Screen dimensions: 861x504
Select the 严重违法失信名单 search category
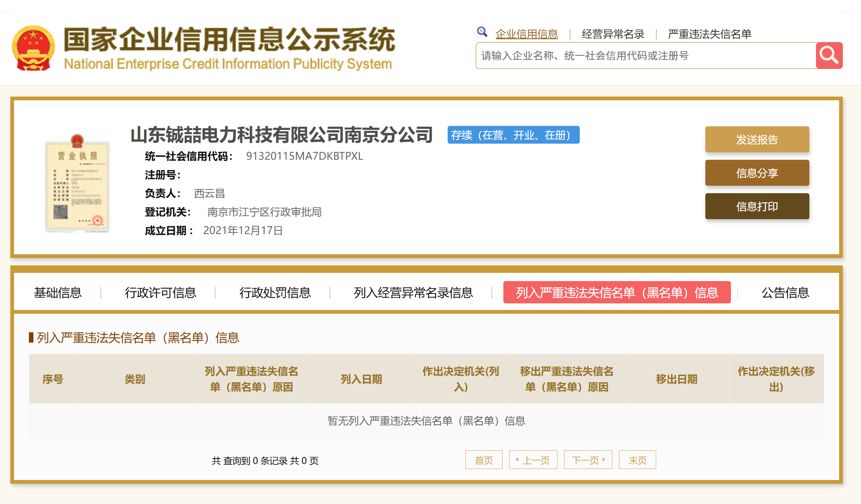[x=709, y=34]
